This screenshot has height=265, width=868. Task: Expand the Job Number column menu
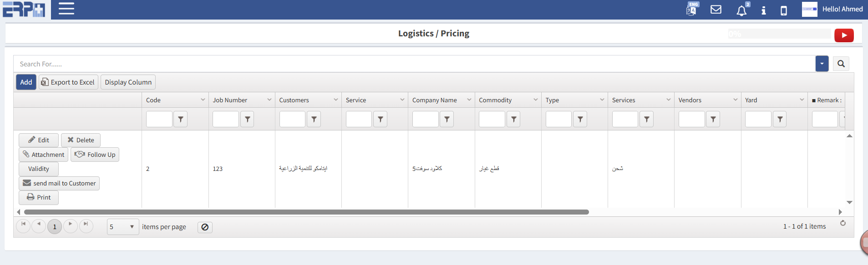point(269,100)
